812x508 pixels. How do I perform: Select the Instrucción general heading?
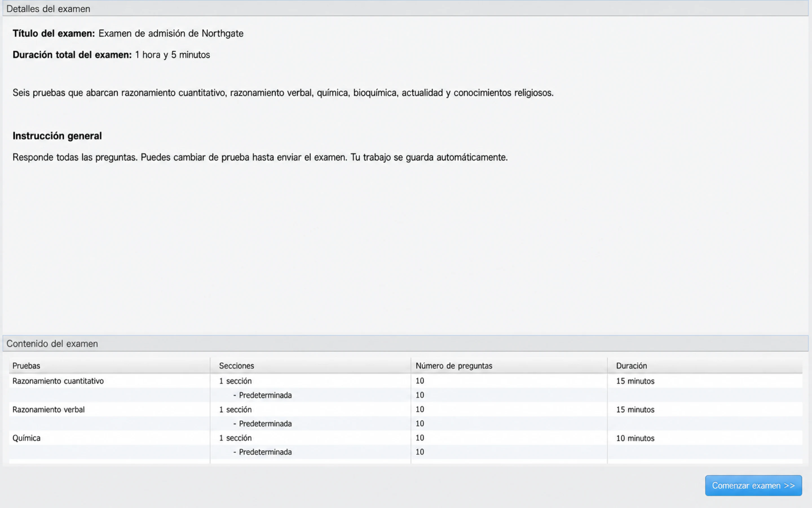57,136
